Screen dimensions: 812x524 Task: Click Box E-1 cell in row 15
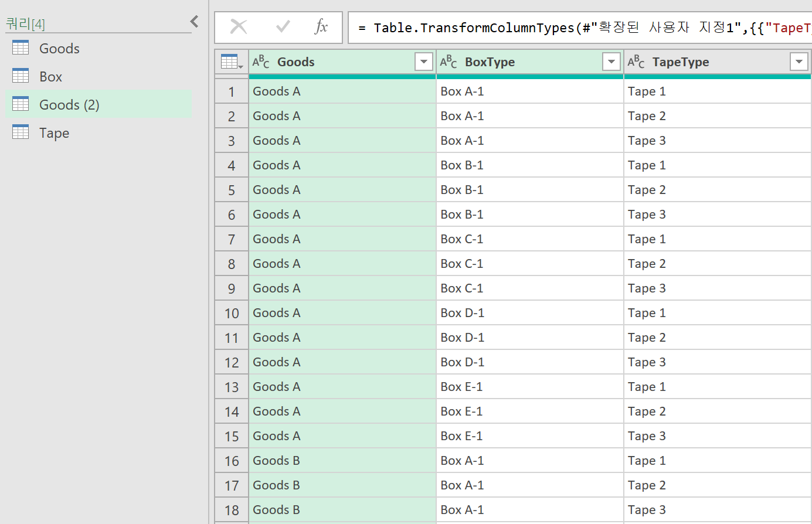[x=530, y=436]
